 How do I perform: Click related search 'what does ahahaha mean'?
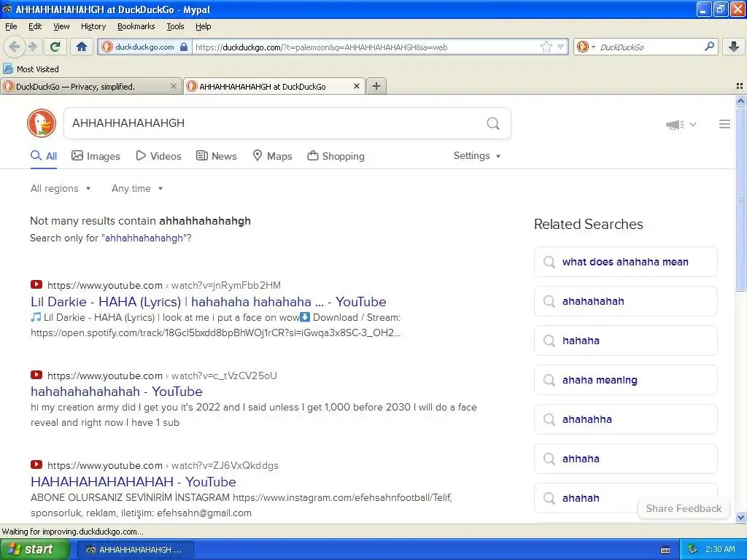625,262
